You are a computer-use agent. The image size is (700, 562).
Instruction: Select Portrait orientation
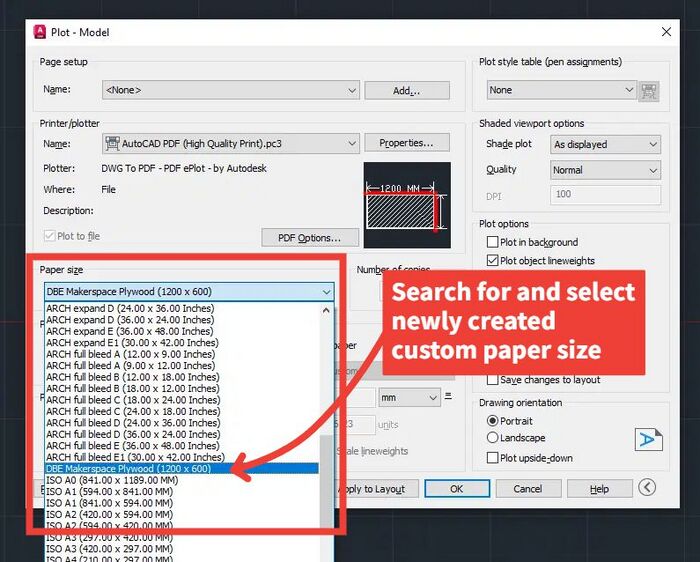pos(492,421)
